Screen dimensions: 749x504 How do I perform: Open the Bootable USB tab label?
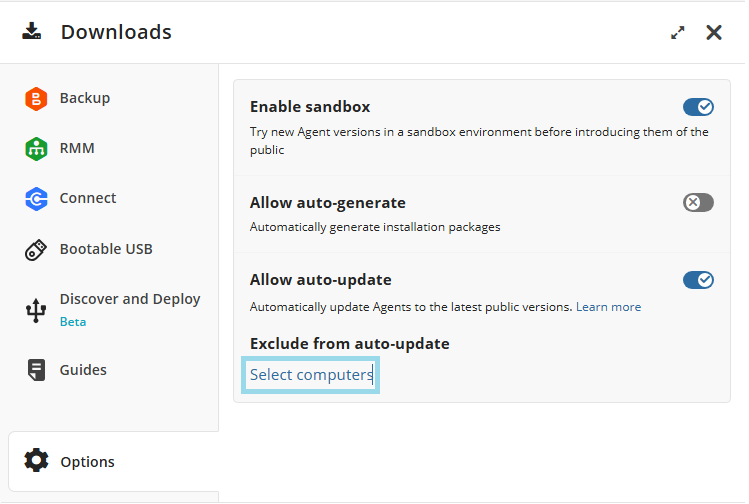[x=106, y=249]
